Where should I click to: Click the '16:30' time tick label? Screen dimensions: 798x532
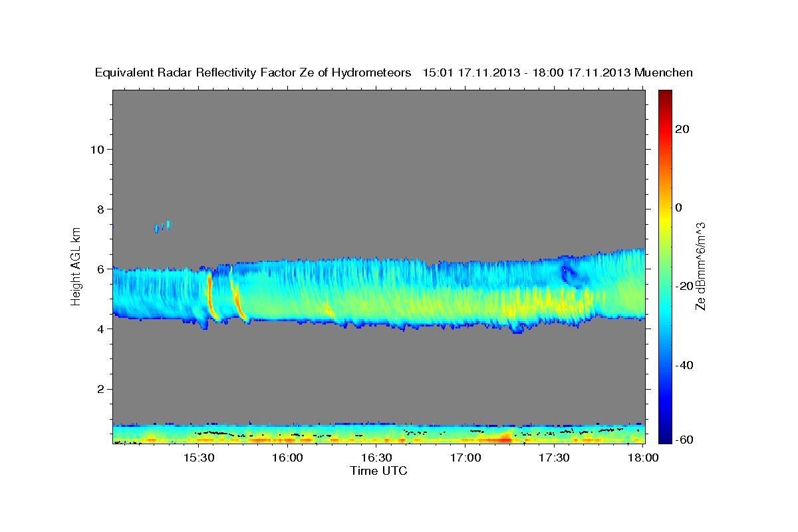[x=376, y=458]
